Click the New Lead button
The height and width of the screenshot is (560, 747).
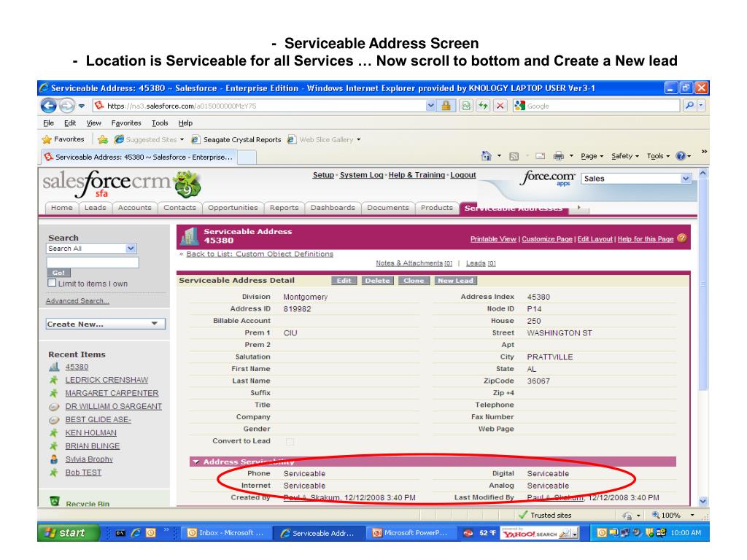click(455, 281)
